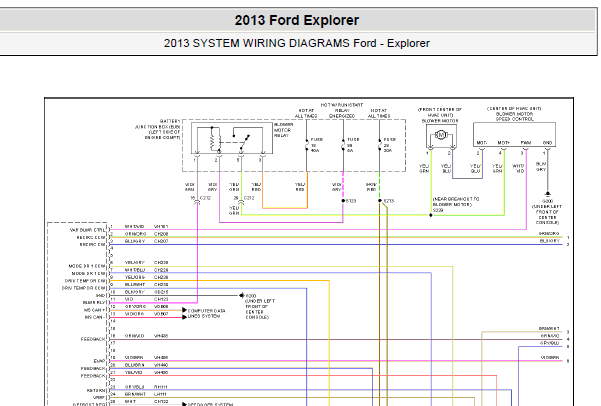This screenshot has width=601, height=406.
Task: Click the 'GND' terminal on speed control
Action: point(547,143)
